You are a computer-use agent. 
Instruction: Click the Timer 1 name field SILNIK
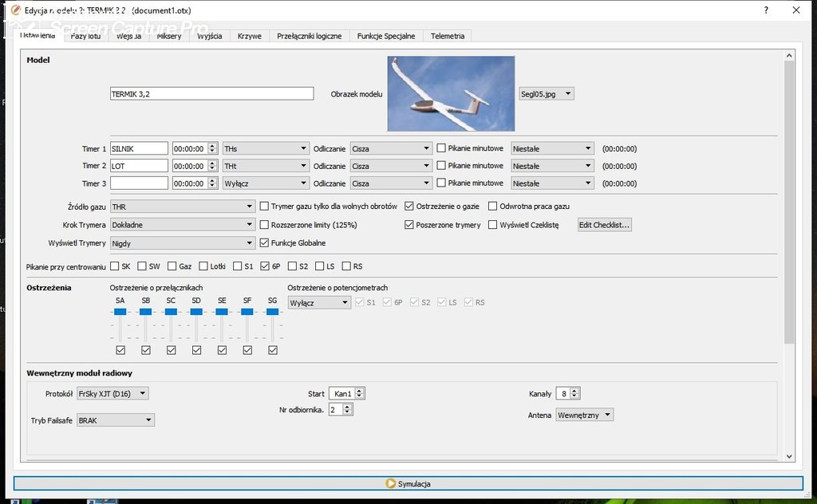(139, 148)
